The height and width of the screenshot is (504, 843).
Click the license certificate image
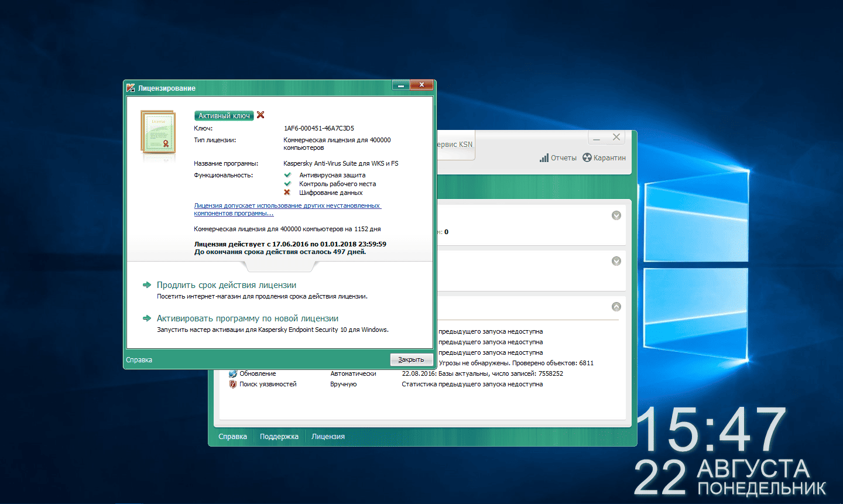click(158, 132)
